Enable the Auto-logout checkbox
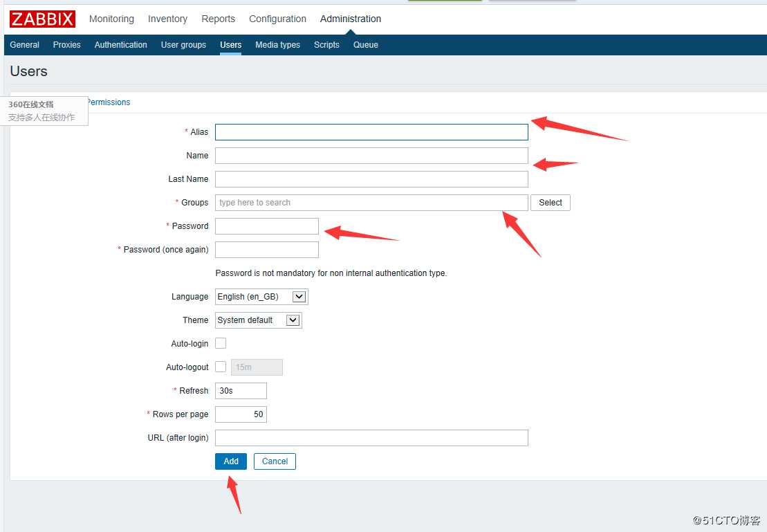 point(221,367)
